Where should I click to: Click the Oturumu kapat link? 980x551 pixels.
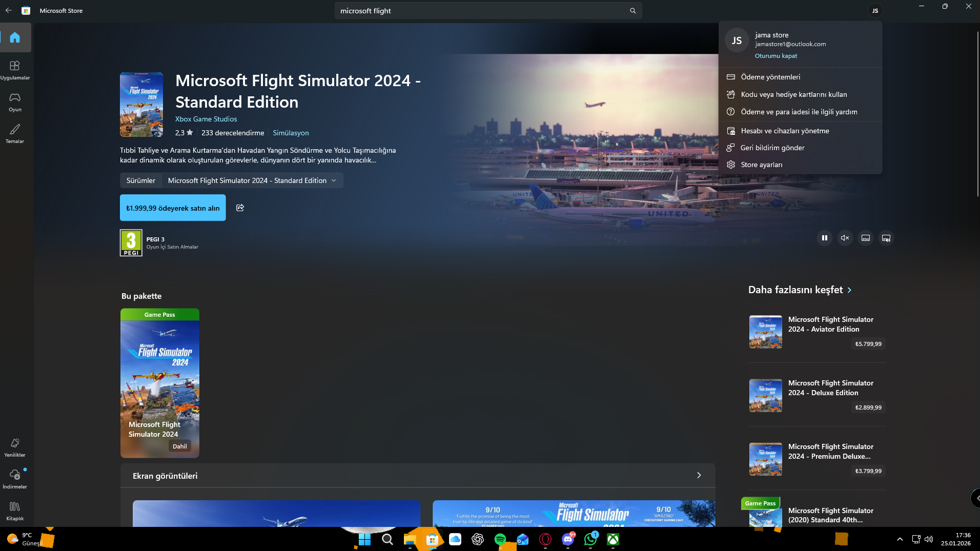pos(776,56)
